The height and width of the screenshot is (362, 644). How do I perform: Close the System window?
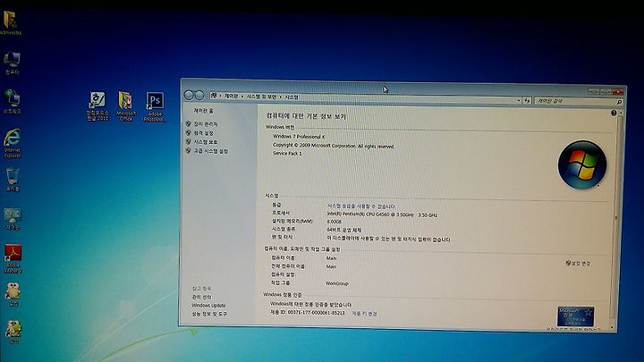tap(617, 92)
